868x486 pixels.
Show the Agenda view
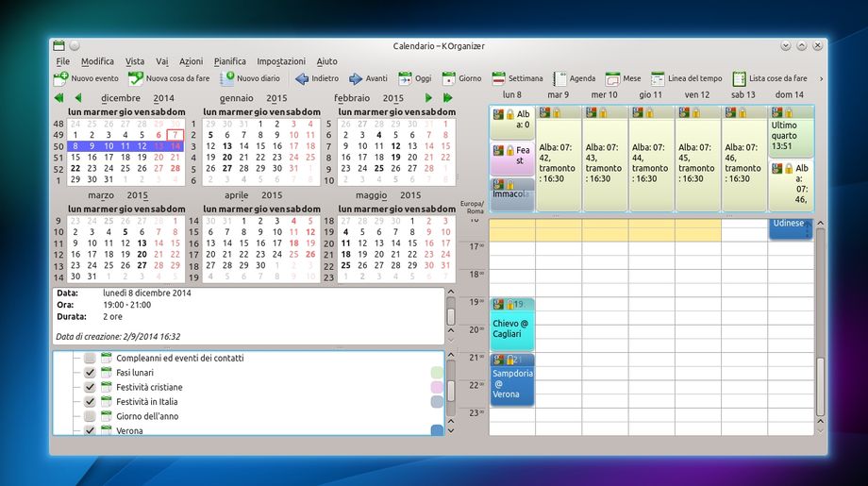(x=559, y=79)
